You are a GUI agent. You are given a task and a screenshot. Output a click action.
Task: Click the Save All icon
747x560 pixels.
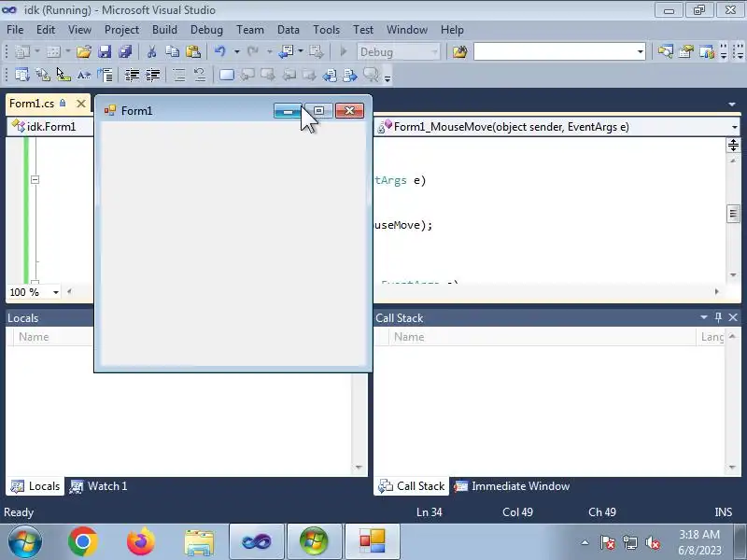click(125, 51)
